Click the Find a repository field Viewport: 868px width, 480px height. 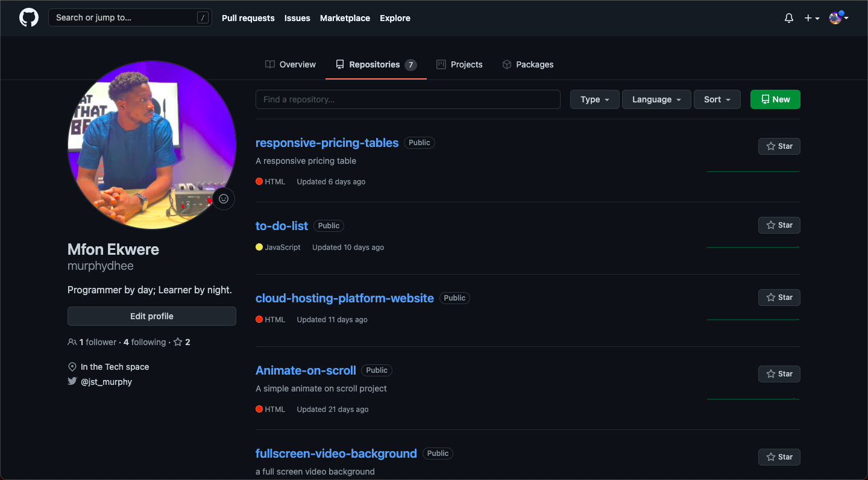click(x=407, y=99)
